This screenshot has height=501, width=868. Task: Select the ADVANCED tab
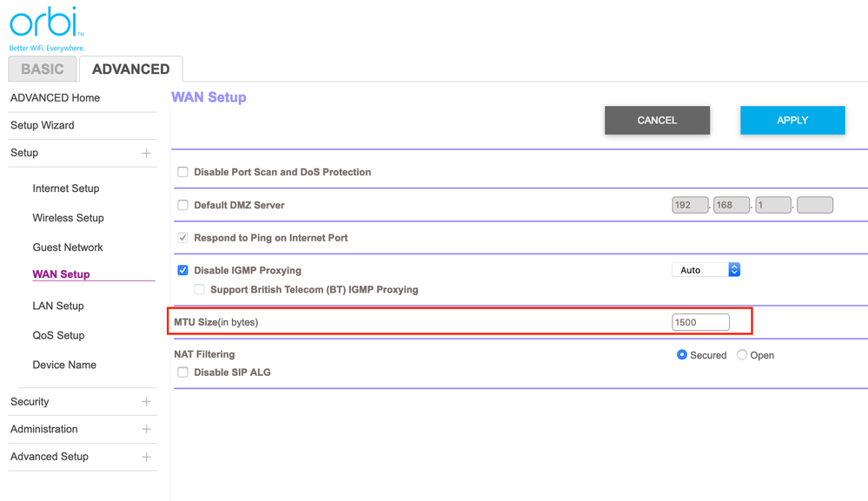pos(130,69)
